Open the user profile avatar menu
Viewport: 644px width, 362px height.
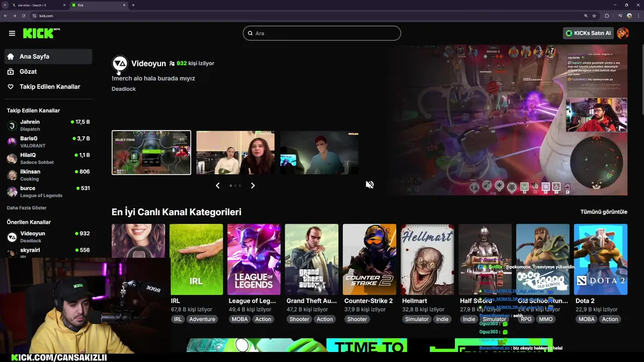coord(623,33)
